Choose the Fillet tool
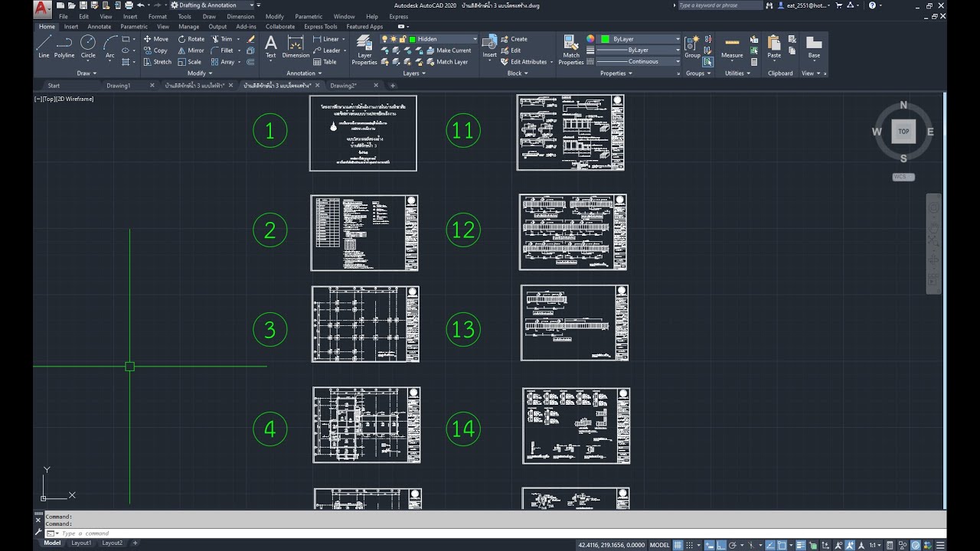This screenshot has height=551, width=980. (223, 51)
